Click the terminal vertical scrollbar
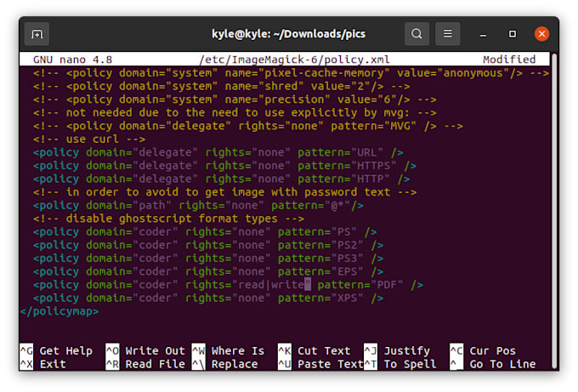Screen dimensions: 578x392 tap(554, 210)
